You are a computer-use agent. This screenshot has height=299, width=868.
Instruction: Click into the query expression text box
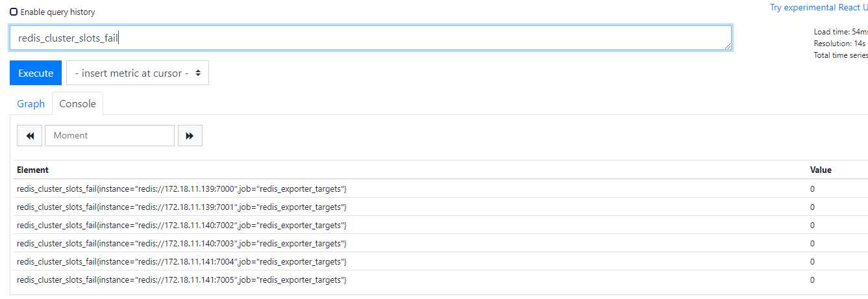pyautogui.click(x=371, y=38)
